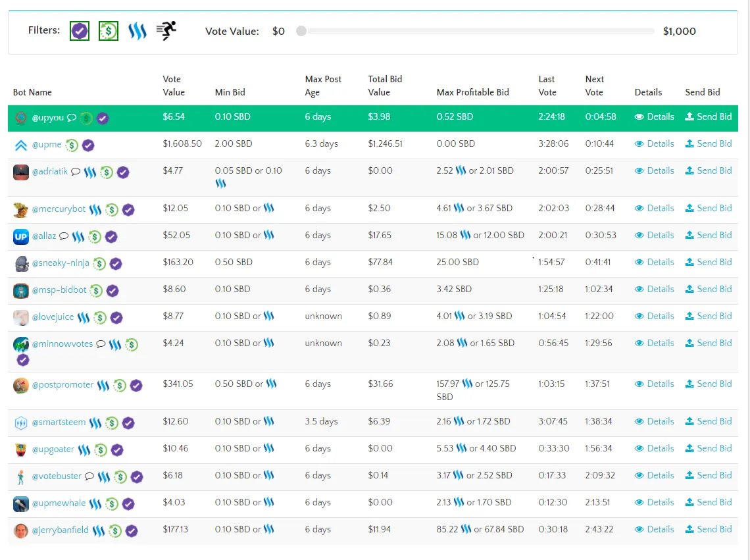Click the refund dollar icon beside @sneaky-ninja
The image size is (750, 560).
tap(99, 264)
